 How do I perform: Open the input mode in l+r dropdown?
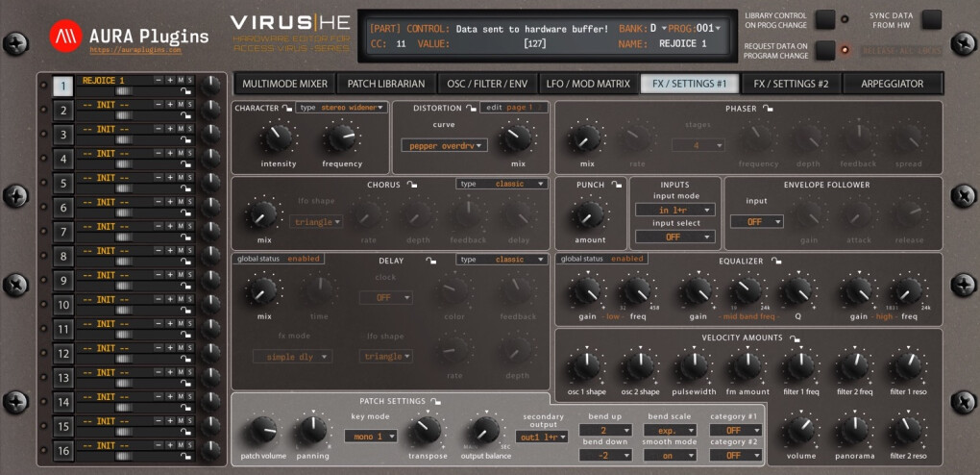675,211
